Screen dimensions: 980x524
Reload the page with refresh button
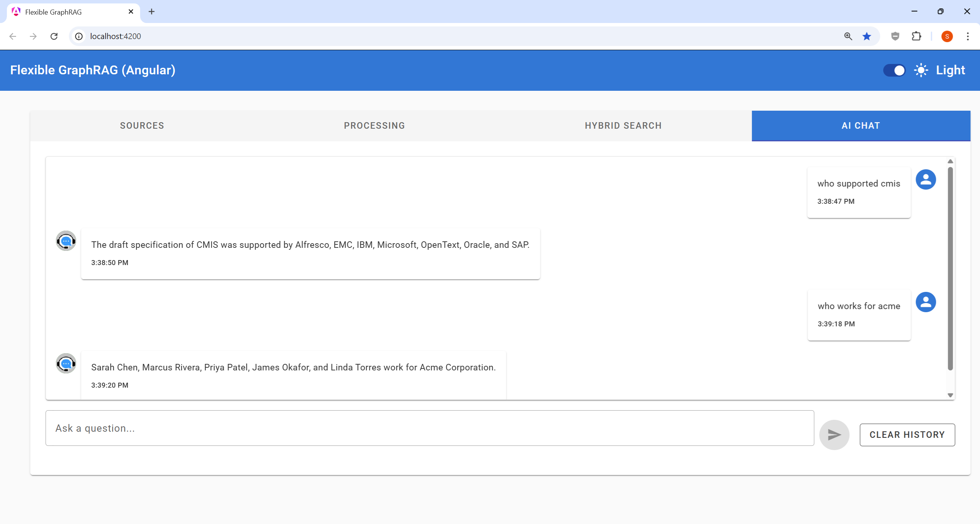click(54, 36)
